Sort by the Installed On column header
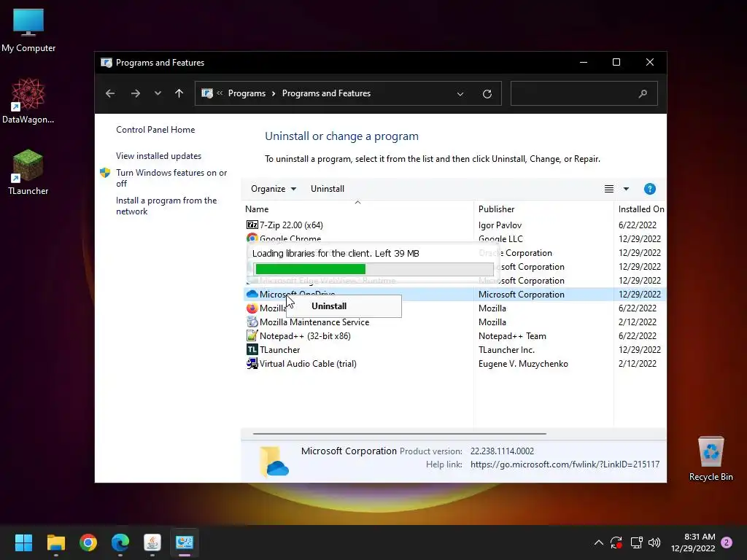The width and height of the screenshot is (747, 560). coord(640,209)
